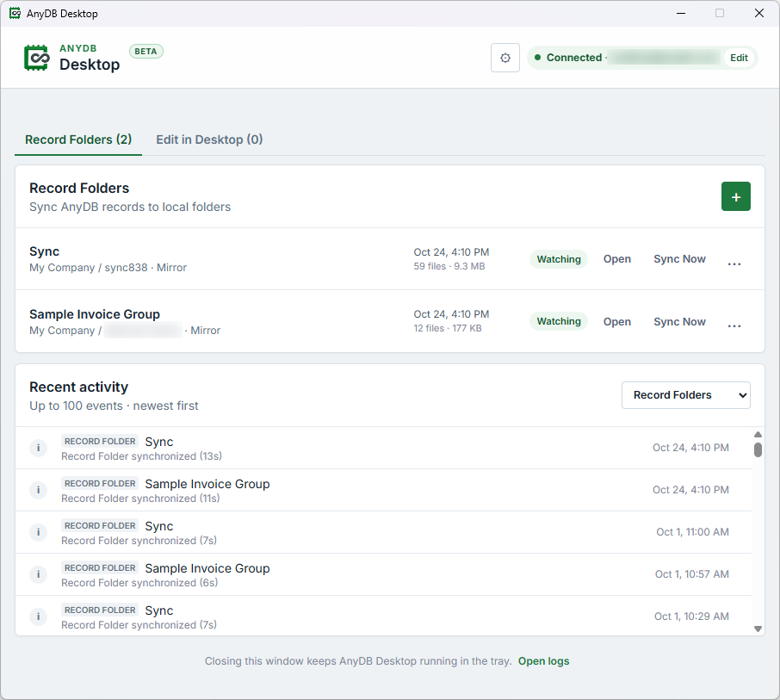Viewport: 780px width, 700px height.
Task: Click info icon for Oct 1, 10:29 AM event
Action: click(x=38, y=617)
